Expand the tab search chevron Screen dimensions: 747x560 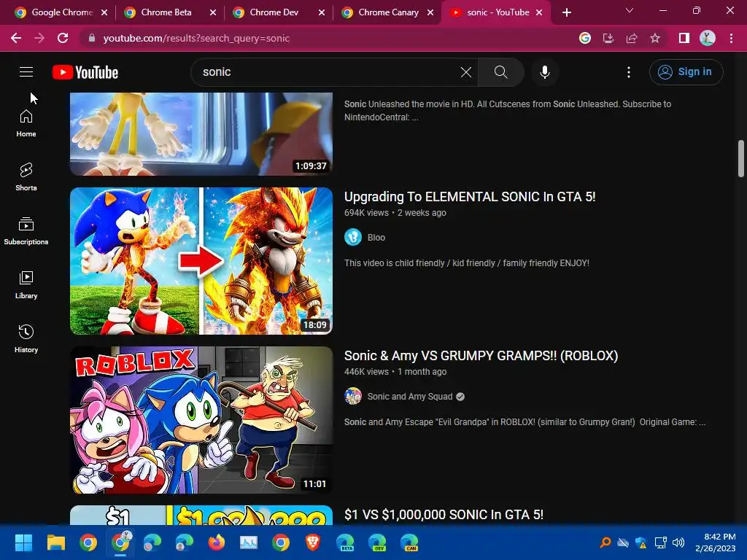[630, 10]
